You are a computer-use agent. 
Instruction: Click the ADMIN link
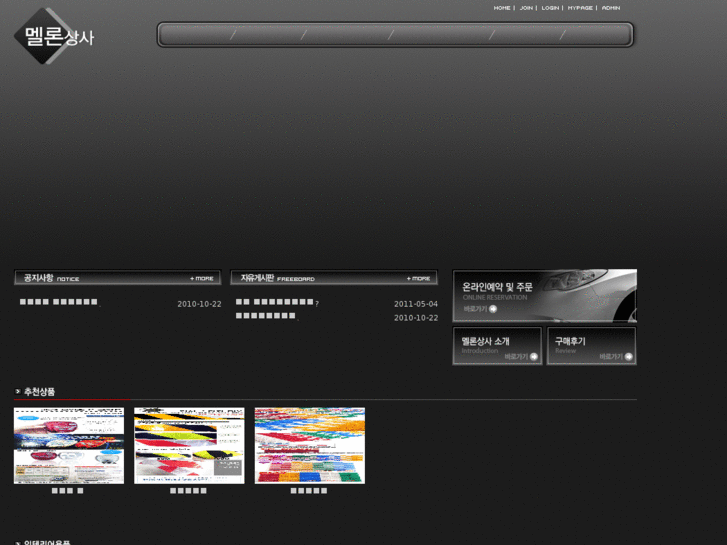pyautogui.click(x=610, y=8)
